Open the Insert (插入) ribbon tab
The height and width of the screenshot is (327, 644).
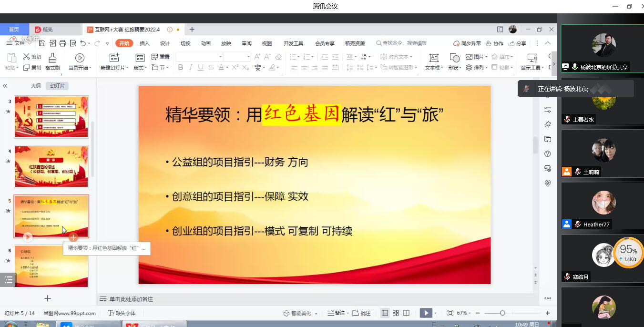(x=144, y=43)
